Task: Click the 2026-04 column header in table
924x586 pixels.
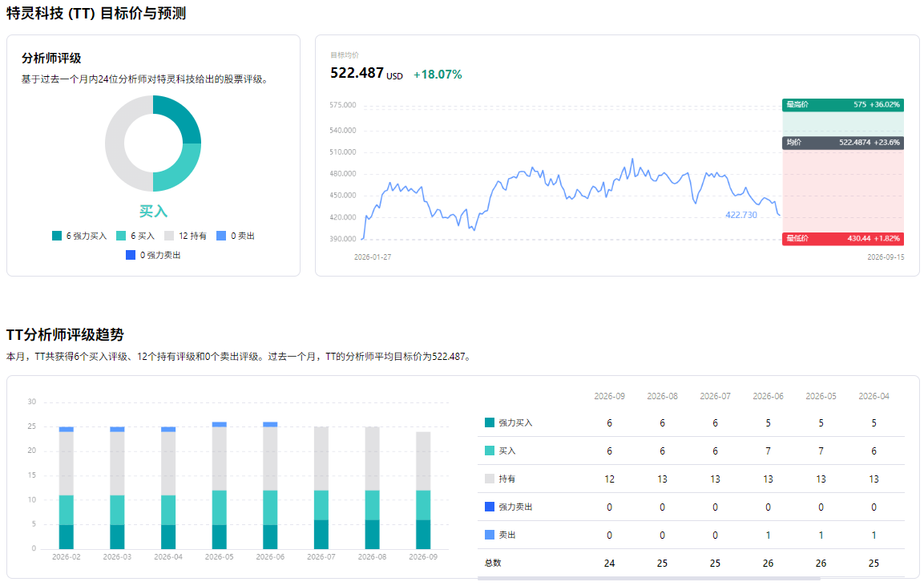Action: pos(874,396)
